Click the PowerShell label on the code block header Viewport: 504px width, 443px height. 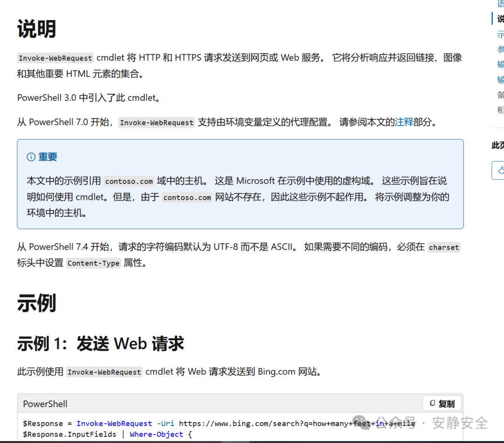click(45, 403)
